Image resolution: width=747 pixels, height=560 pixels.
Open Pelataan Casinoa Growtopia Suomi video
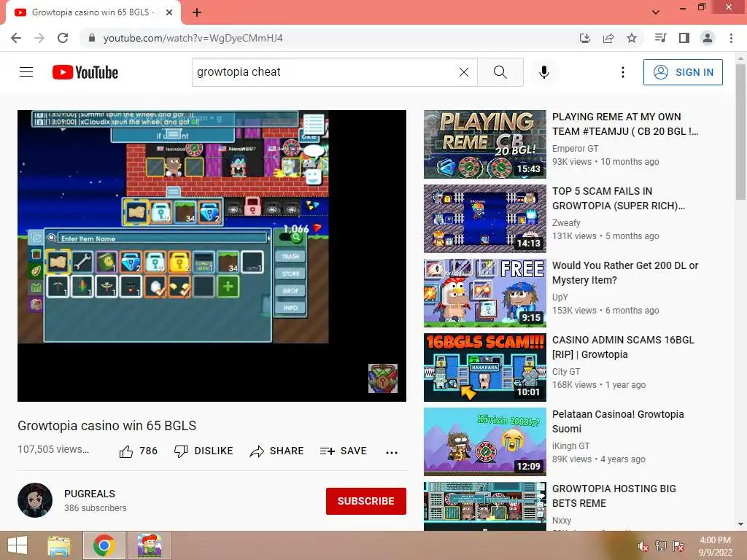[618, 421]
